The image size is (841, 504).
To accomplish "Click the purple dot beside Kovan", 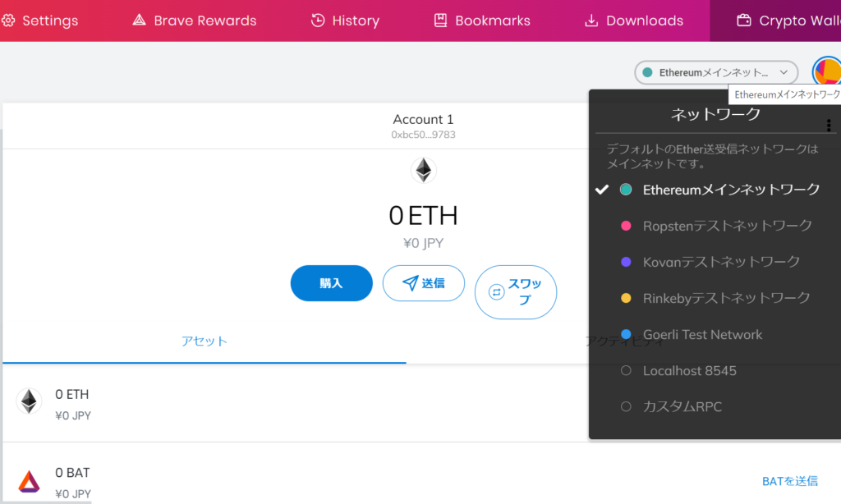I will tap(626, 262).
